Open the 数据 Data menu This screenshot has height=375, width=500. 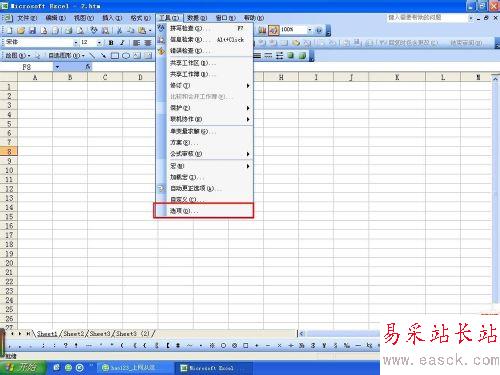(197, 18)
